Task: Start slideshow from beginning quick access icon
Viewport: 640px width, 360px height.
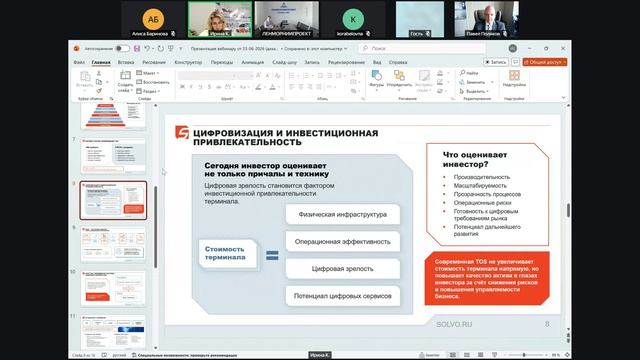Action: [171, 49]
